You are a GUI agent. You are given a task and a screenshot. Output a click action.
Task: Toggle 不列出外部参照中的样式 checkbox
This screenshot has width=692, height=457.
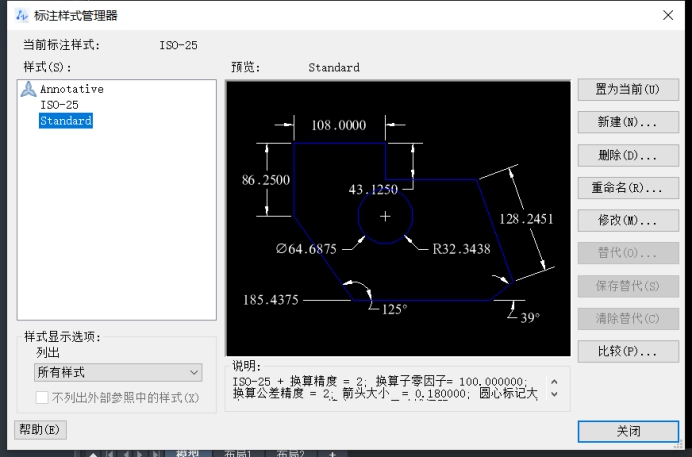coord(43,398)
